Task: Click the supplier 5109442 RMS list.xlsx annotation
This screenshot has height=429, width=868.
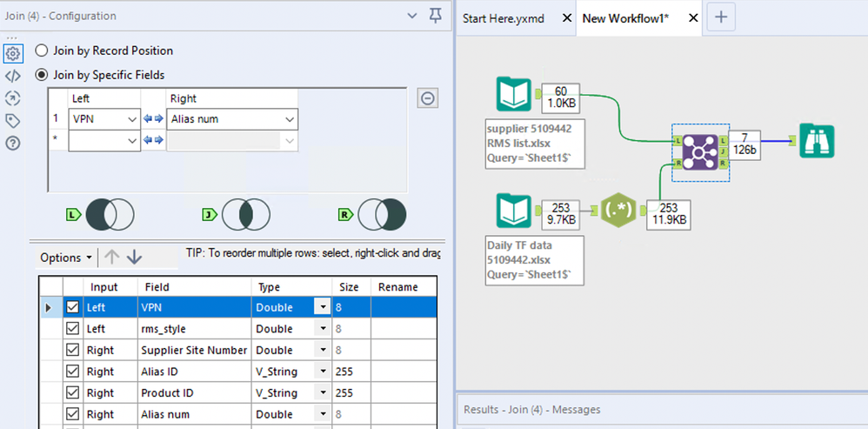Action: tap(535, 144)
